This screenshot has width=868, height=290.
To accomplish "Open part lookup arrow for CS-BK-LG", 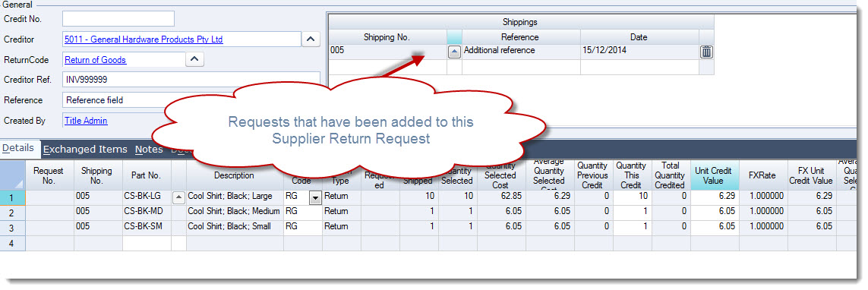I will click(178, 197).
